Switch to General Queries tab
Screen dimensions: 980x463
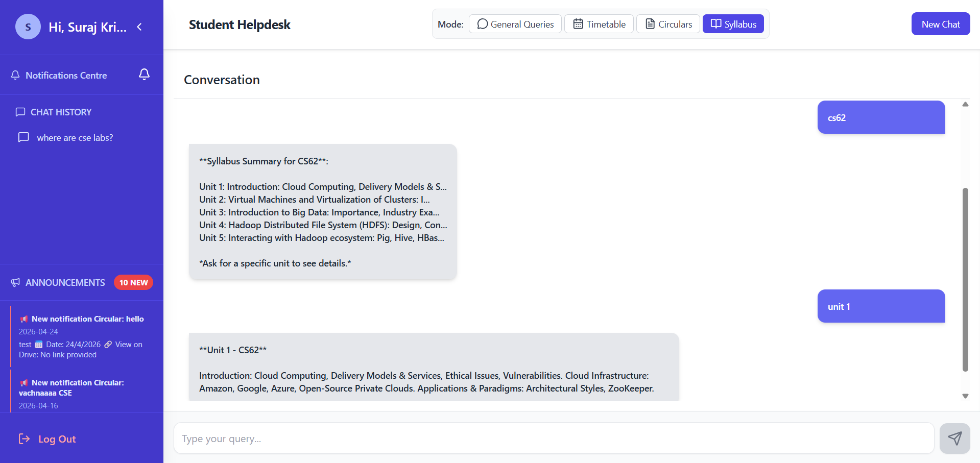click(515, 23)
